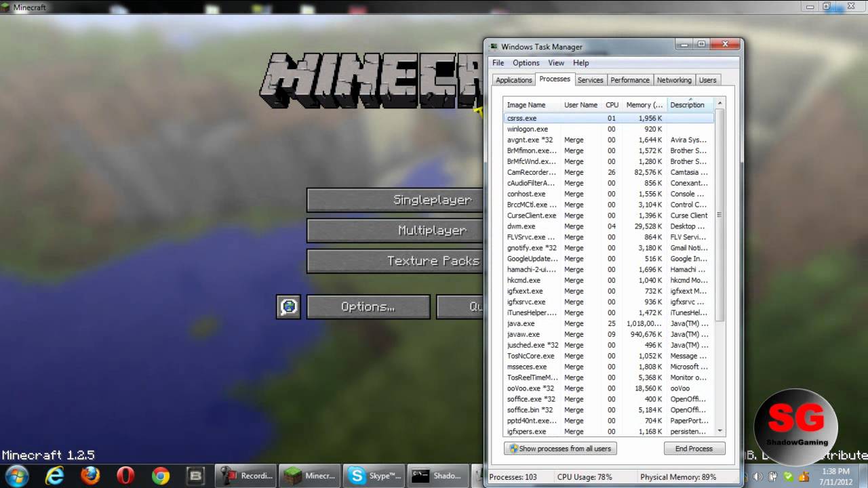Select the gnotify.exe *32 process

609,248
